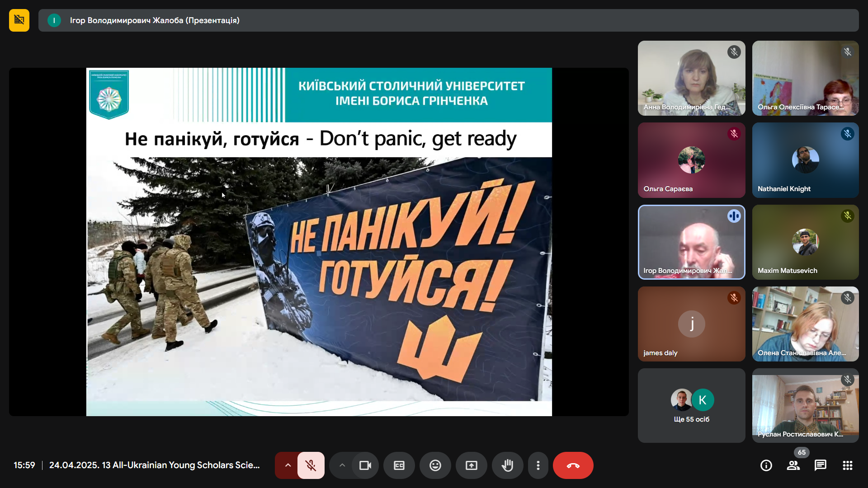
Task: Open the in-call chat panel
Action: coord(820,465)
